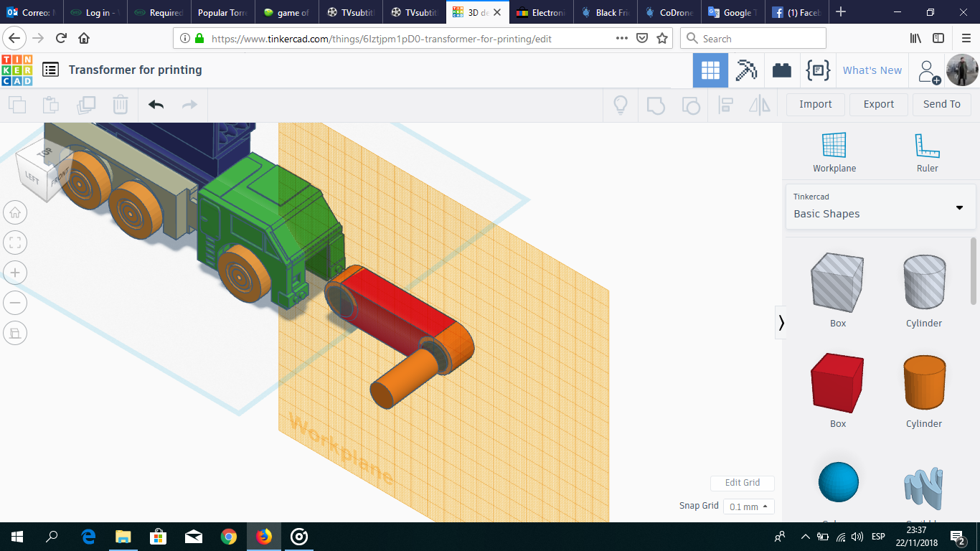The height and width of the screenshot is (551, 980).
Task: Toggle Show All lightbulb icon
Action: [x=621, y=105]
